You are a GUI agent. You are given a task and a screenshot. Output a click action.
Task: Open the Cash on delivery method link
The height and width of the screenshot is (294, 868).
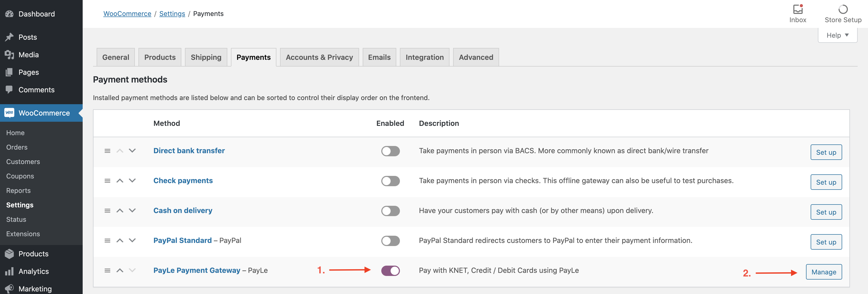tap(183, 211)
